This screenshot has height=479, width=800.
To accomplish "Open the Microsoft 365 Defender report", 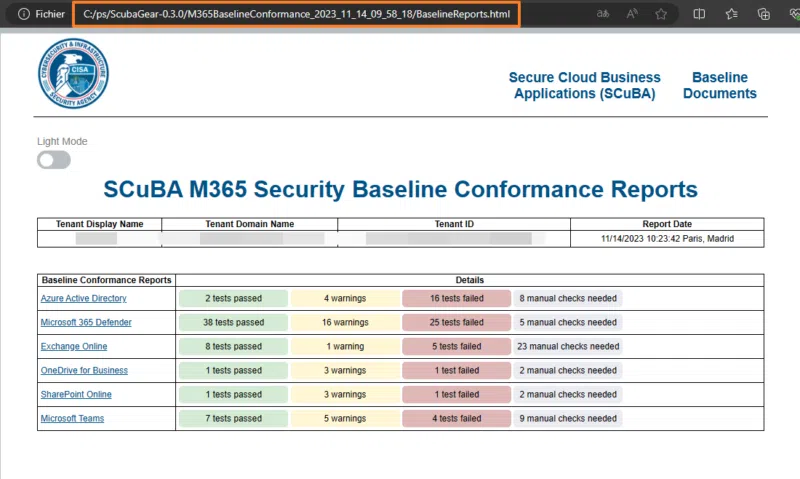I will click(85, 323).
